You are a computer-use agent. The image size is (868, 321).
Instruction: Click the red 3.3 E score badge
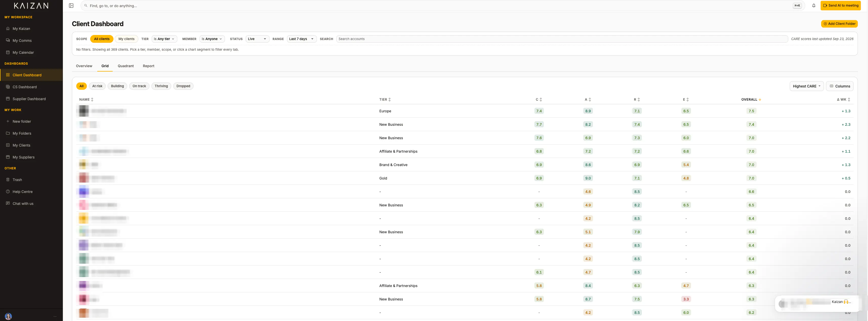(686, 299)
